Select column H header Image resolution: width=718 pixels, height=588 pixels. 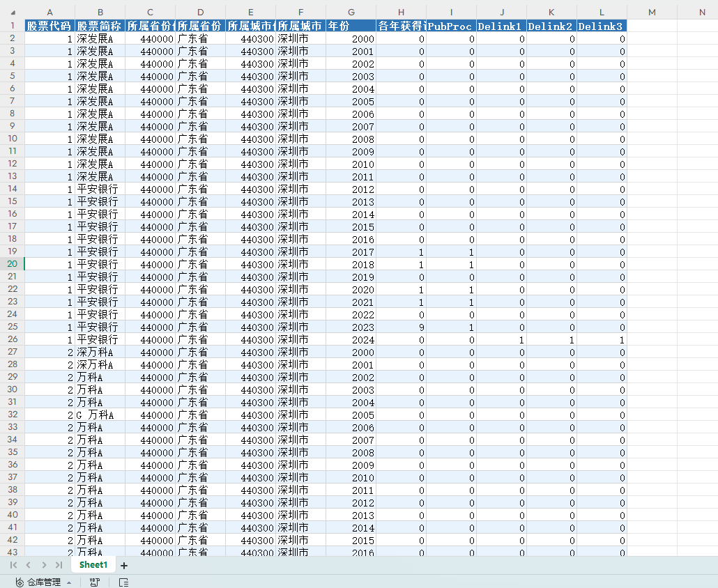click(401, 13)
